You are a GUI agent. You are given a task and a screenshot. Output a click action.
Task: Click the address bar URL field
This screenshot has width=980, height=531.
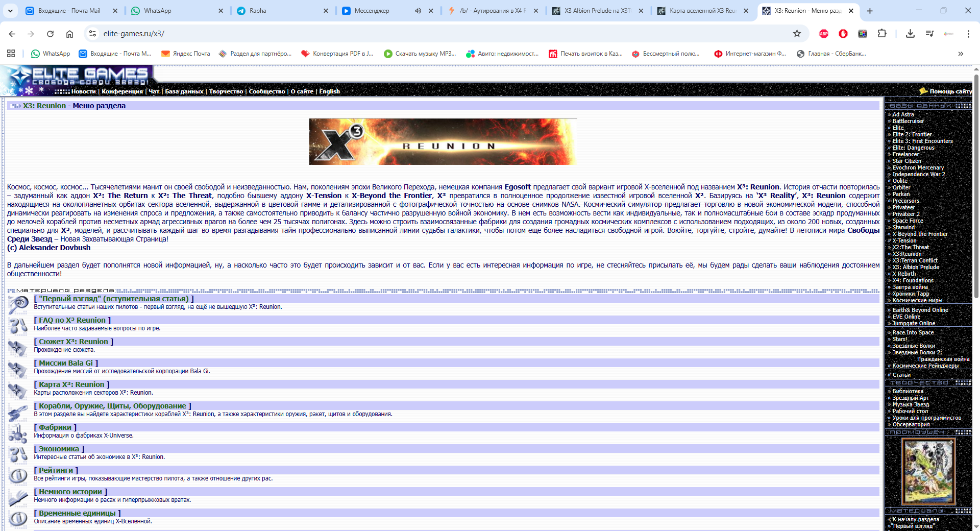444,34
